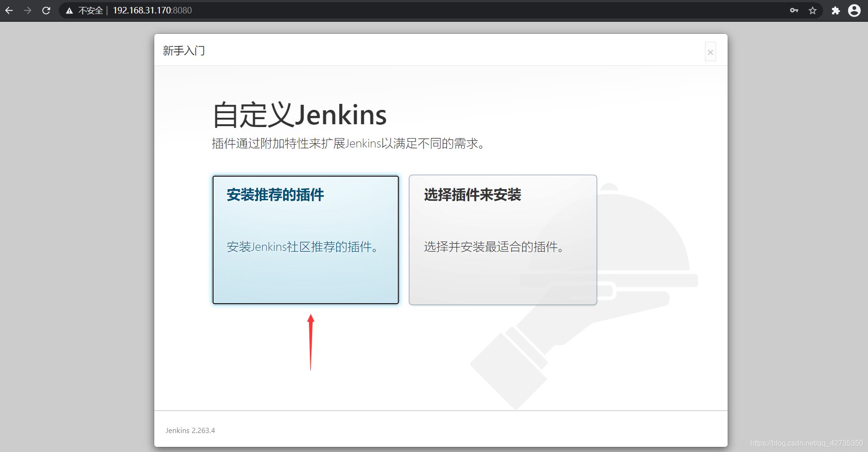Screen dimensions: 868x452
Task: Click the browser forward navigation arrow
Action: coord(28,10)
